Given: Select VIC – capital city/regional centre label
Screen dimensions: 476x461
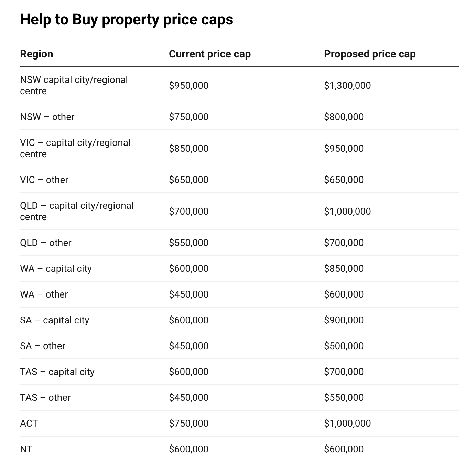Looking at the screenshot, I should (x=75, y=148).
